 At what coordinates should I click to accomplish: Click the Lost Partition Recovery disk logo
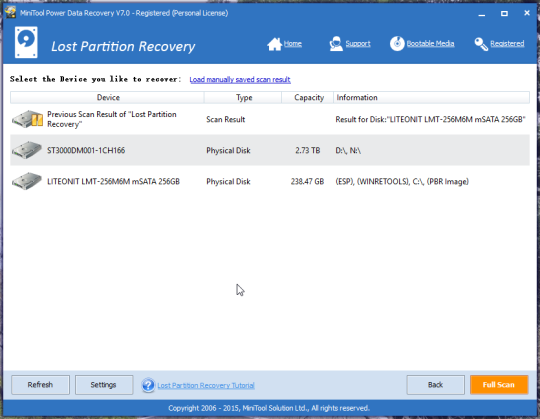(26, 42)
